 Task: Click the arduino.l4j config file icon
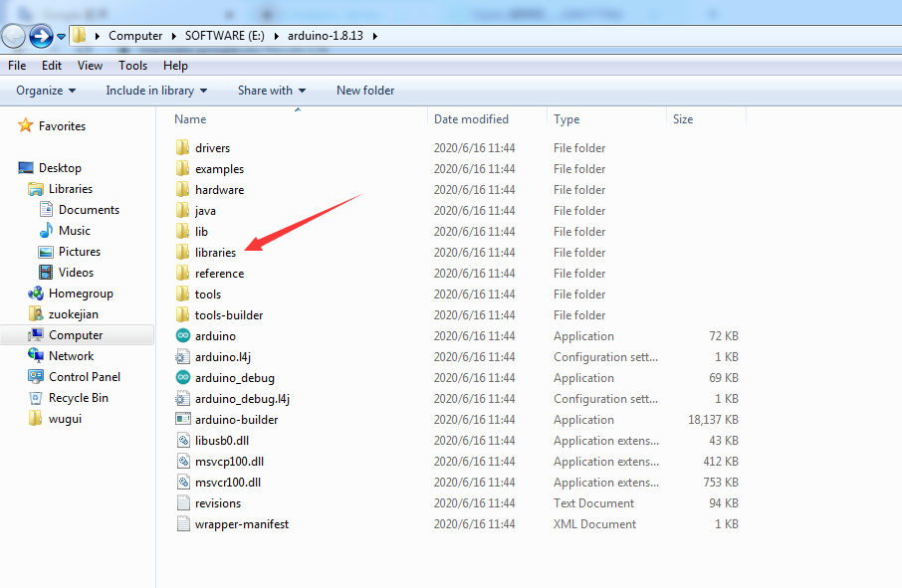coord(183,357)
